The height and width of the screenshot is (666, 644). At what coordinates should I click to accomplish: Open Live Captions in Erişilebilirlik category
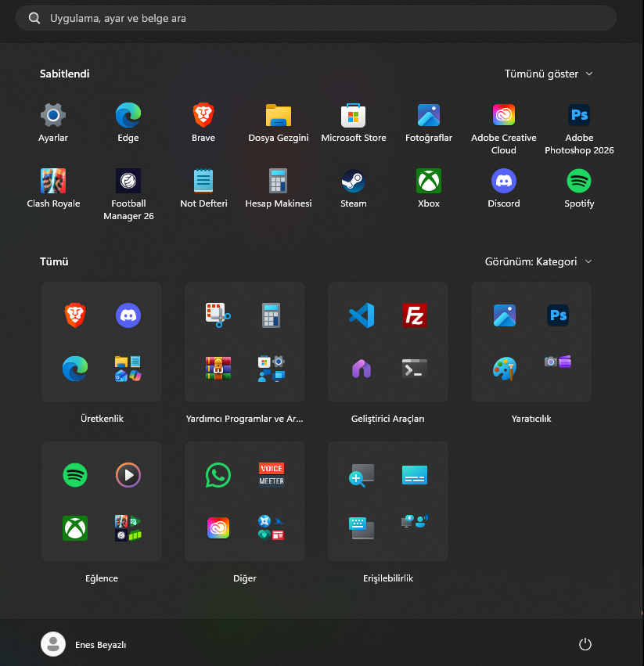[415, 475]
